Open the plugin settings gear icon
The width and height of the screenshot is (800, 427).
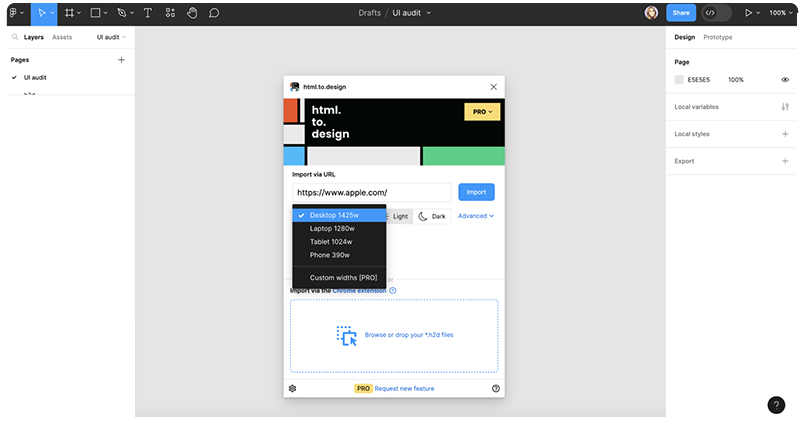292,388
